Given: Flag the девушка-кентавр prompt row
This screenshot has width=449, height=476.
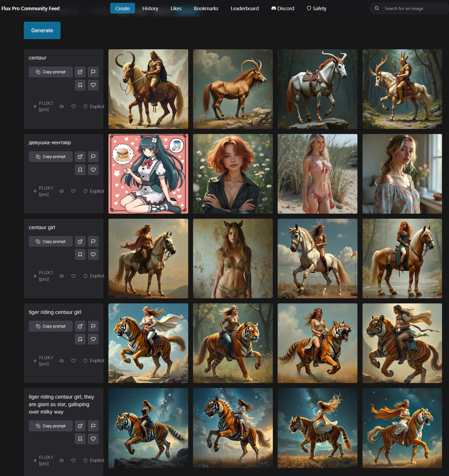Looking at the screenshot, I should point(93,157).
